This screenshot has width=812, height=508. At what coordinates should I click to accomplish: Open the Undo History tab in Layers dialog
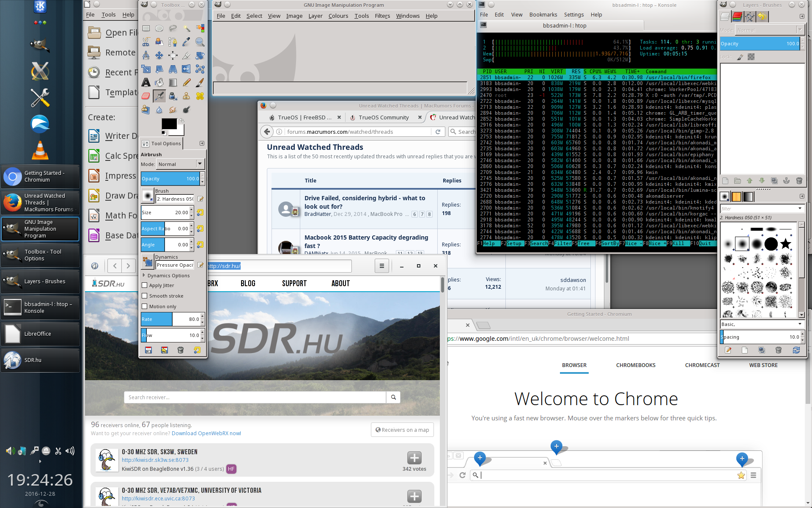tap(762, 17)
